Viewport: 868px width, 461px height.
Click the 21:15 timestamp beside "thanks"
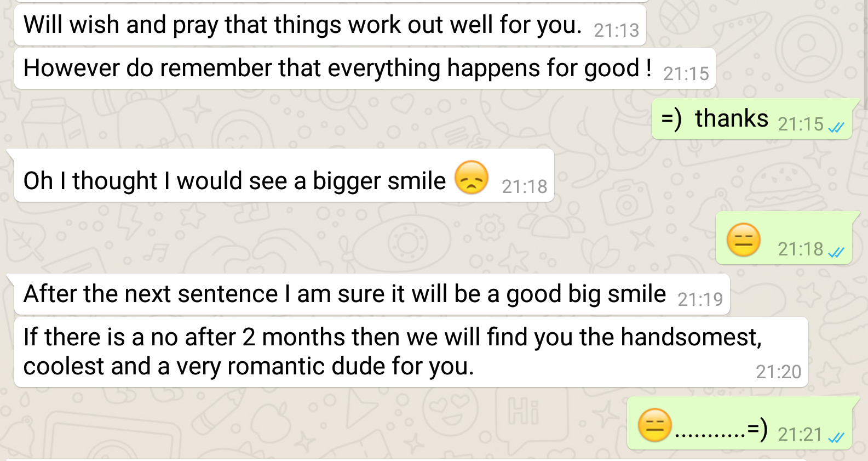tap(800, 124)
